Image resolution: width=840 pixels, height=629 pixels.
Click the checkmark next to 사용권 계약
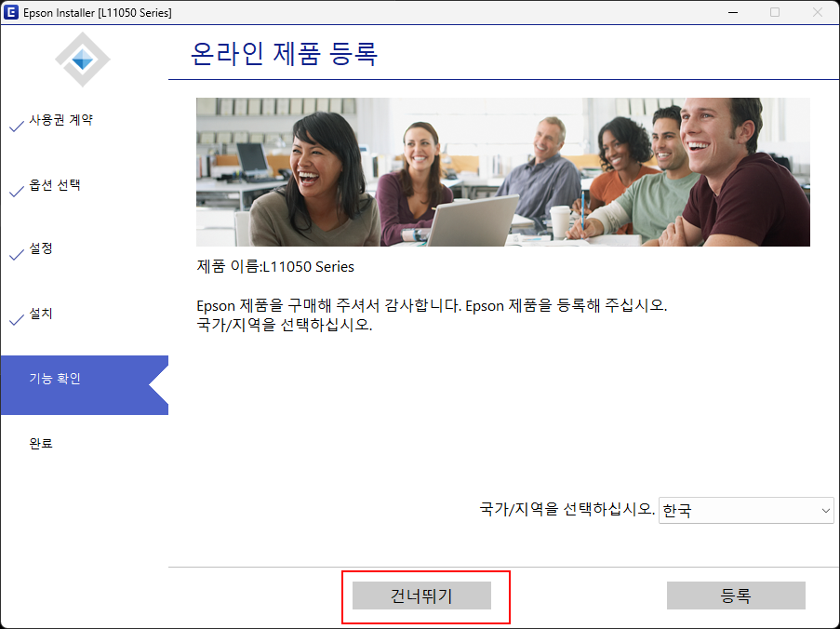click(x=17, y=126)
